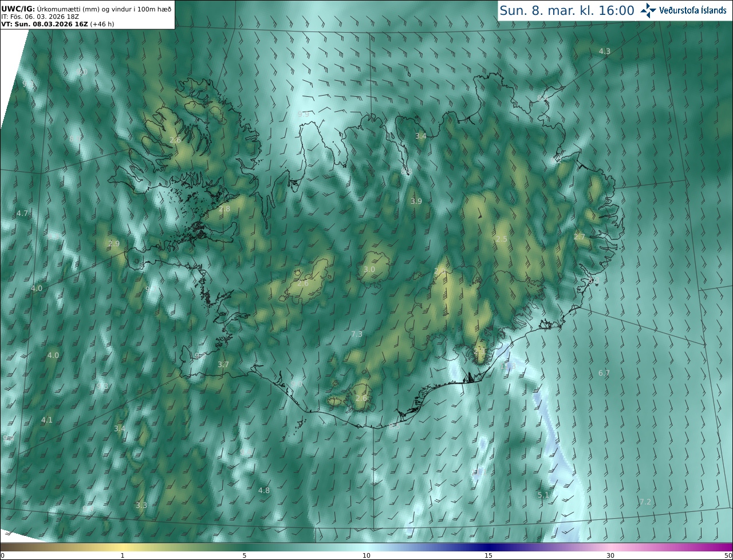Select the title 'UWC/IG: Úrkomumætti (mm) og vindur í 100m hæð'

[x=87, y=8]
